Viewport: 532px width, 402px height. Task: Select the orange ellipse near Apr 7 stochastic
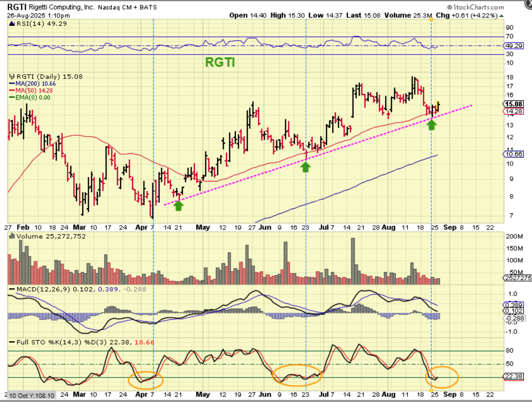tap(145, 380)
